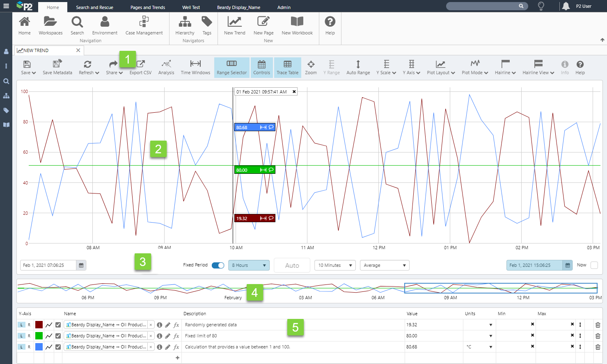Open the Search and Rescue tab
Image resolution: width=607 pixels, height=364 pixels.
point(94,7)
